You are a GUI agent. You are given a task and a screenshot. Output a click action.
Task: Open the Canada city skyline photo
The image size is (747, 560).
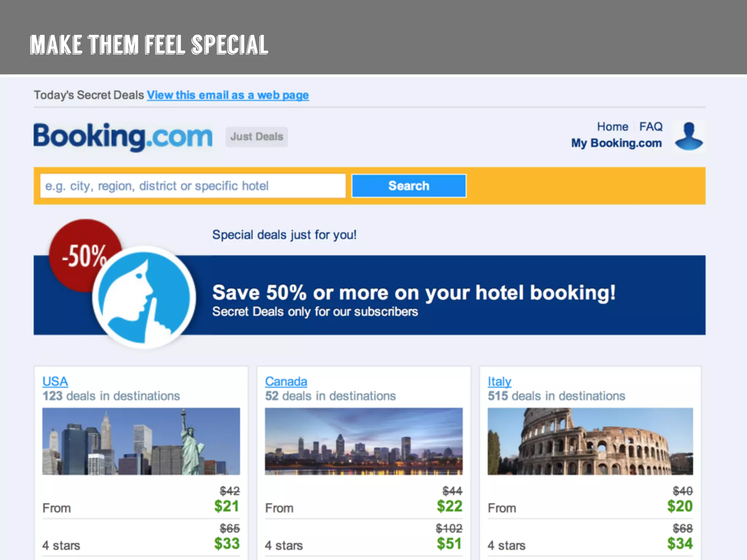click(x=364, y=441)
